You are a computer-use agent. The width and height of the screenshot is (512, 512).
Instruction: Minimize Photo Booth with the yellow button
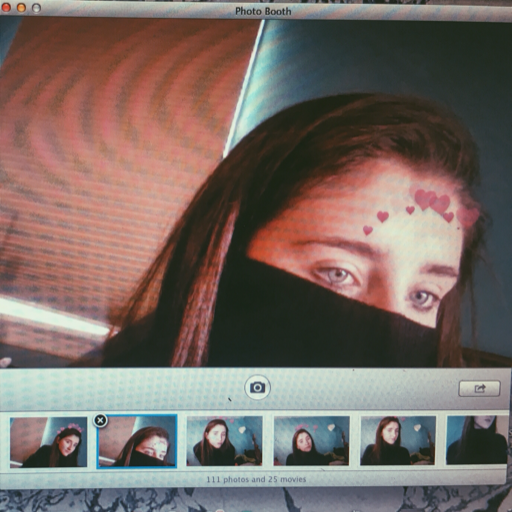[x=21, y=7]
